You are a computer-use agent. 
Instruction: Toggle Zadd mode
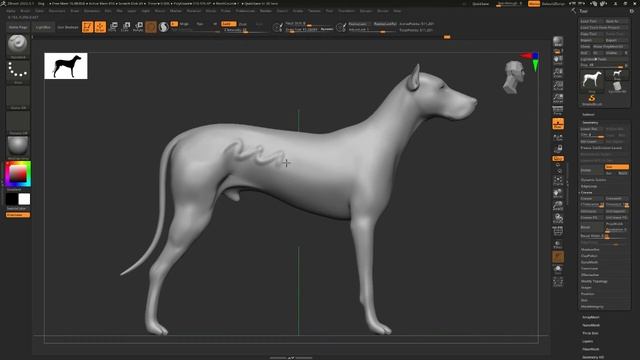[x=229, y=24]
